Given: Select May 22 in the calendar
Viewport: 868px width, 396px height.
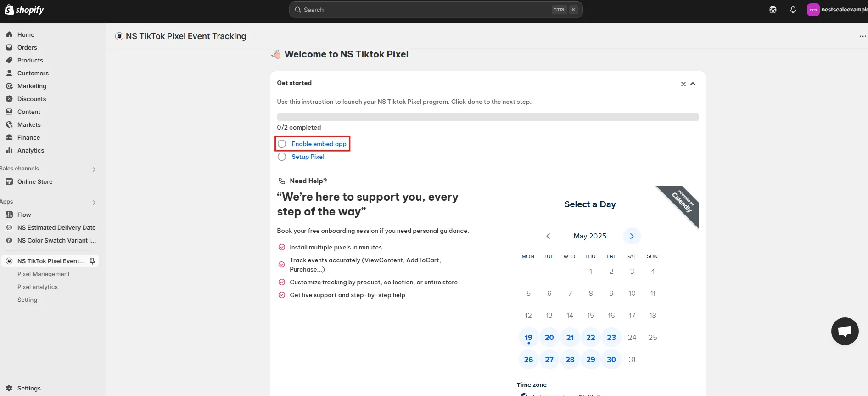Looking at the screenshot, I should coord(591,337).
